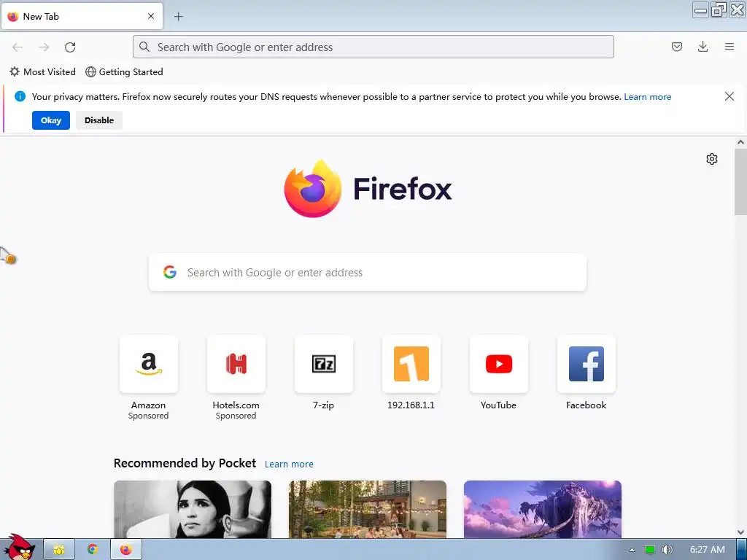Open file explorer from the taskbar
This screenshot has height=560, width=747.
point(59,550)
